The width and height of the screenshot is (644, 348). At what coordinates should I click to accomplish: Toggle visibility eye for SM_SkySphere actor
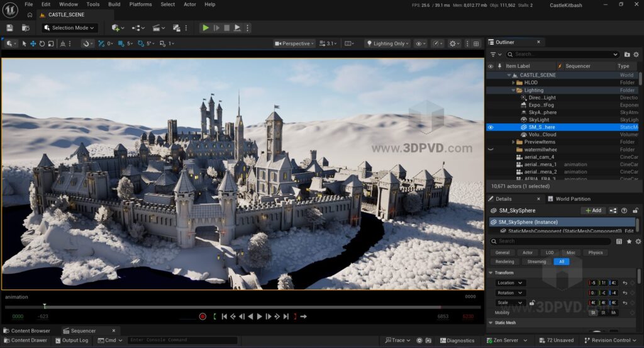[x=491, y=127]
